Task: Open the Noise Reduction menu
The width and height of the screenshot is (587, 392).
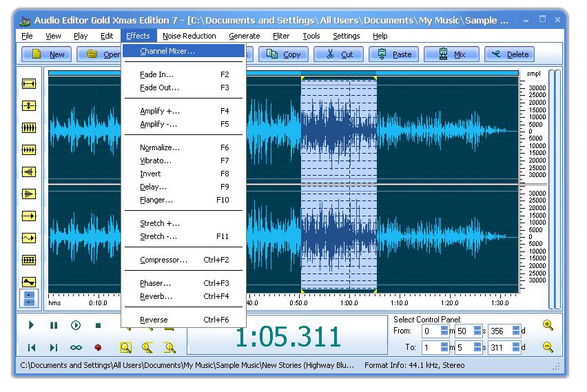Action: coord(189,36)
